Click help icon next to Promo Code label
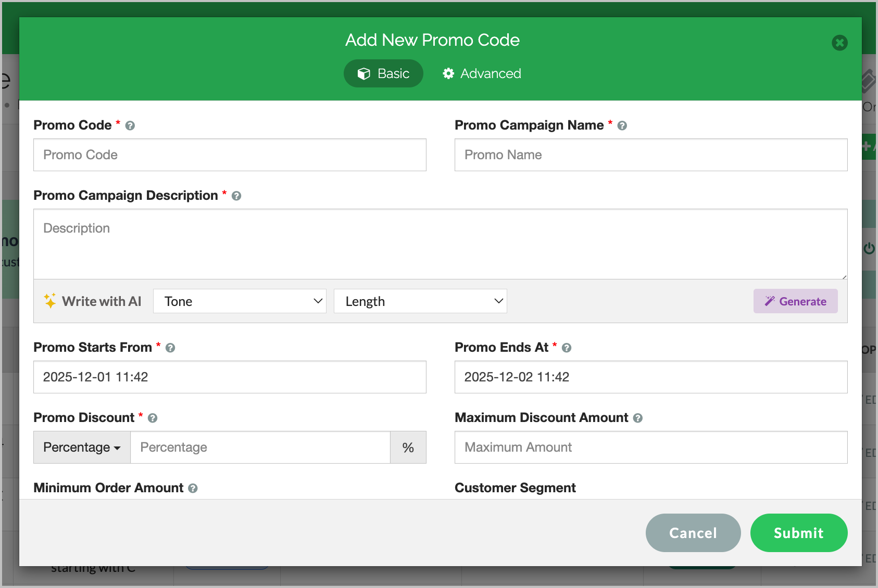The width and height of the screenshot is (878, 588). click(130, 126)
